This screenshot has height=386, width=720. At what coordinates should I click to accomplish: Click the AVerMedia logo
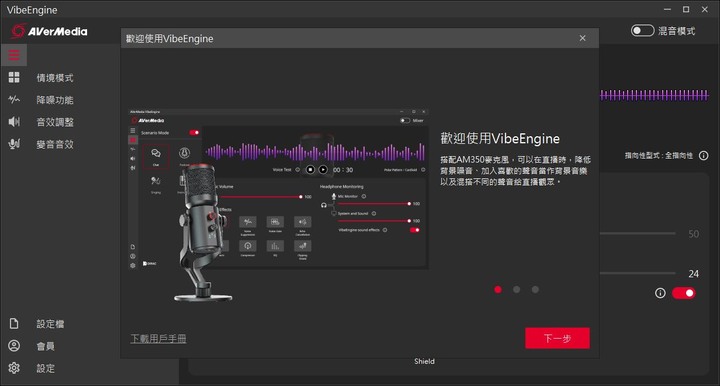49,31
